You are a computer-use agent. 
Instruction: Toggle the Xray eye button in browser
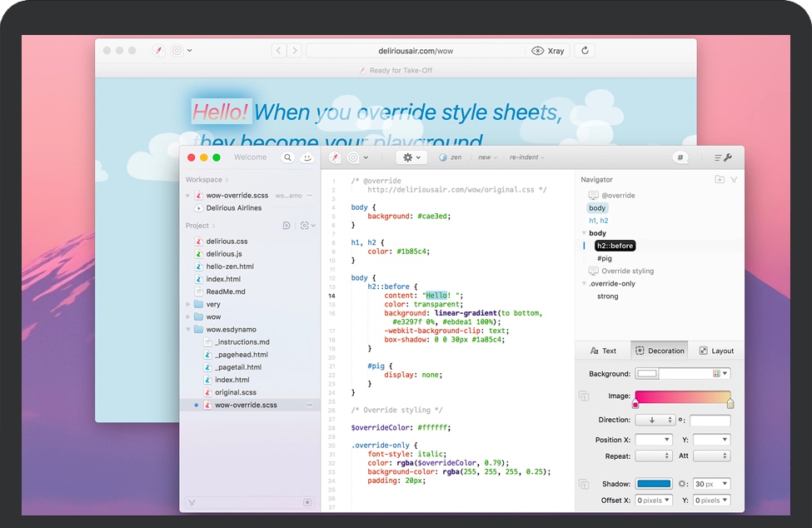(x=549, y=51)
